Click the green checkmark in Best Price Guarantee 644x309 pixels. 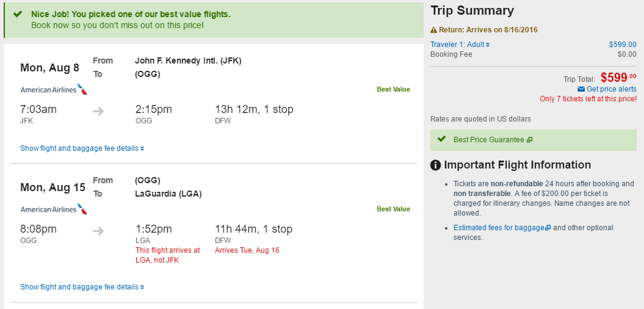pos(441,139)
